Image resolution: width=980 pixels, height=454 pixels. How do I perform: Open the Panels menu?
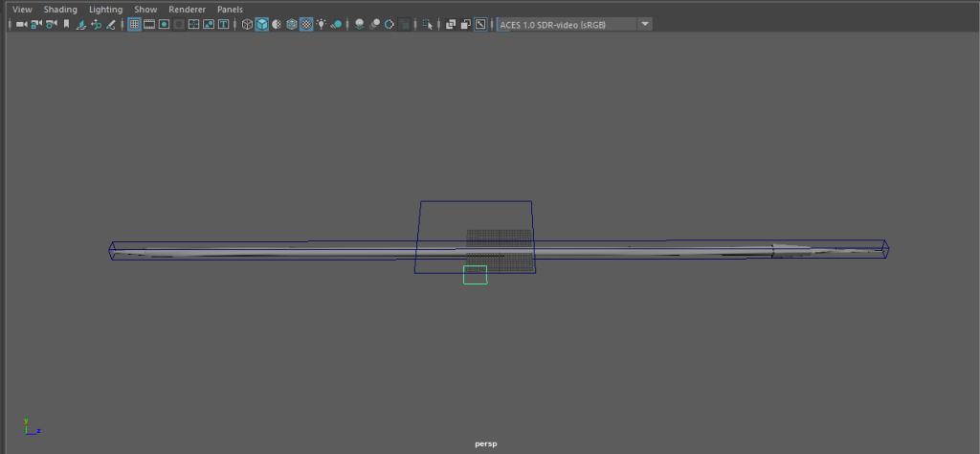coord(230,10)
